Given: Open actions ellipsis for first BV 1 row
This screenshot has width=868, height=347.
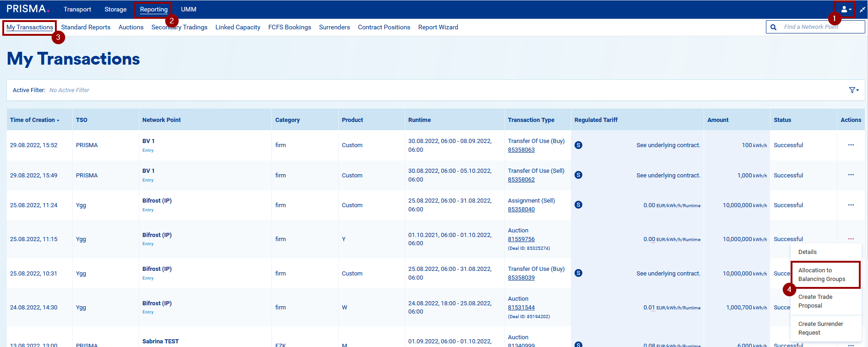Looking at the screenshot, I should (x=851, y=145).
